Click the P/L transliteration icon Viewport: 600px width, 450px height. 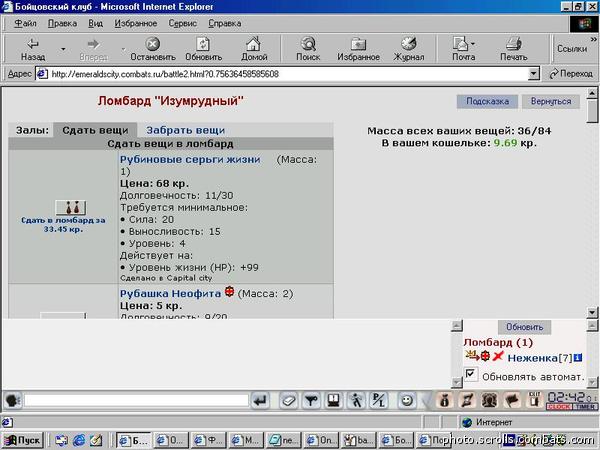tap(379, 401)
